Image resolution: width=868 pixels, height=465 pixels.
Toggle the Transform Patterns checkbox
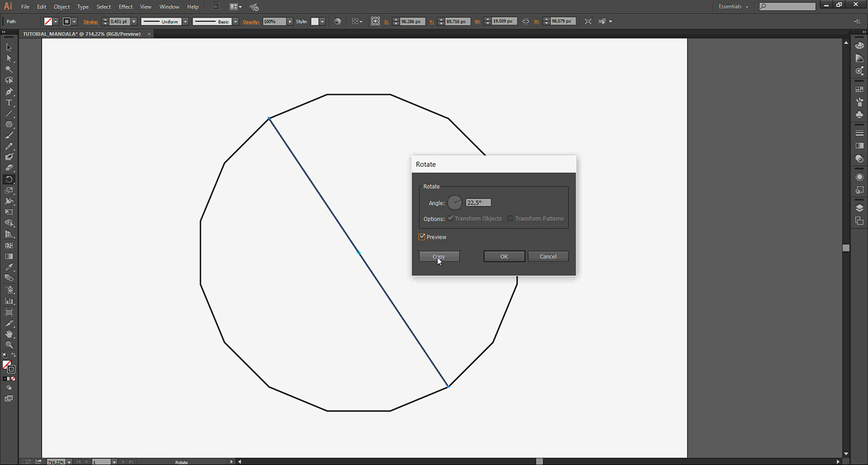(510, 218)
